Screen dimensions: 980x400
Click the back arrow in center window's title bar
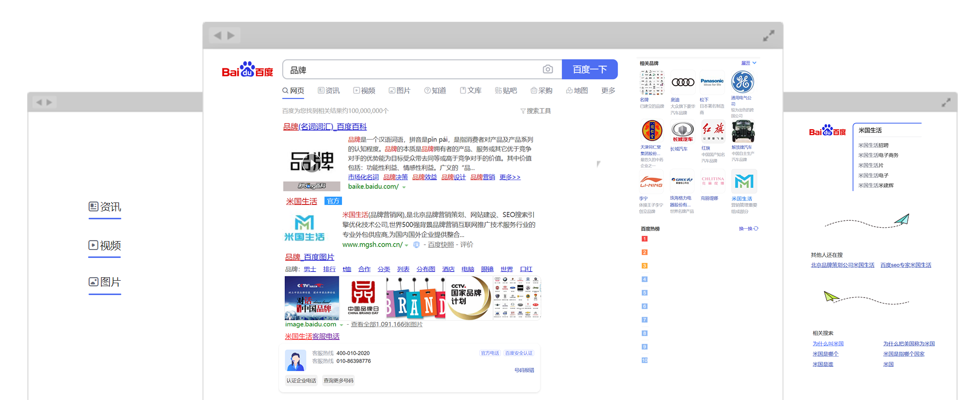pyautogui.click(x=217, y=35)
